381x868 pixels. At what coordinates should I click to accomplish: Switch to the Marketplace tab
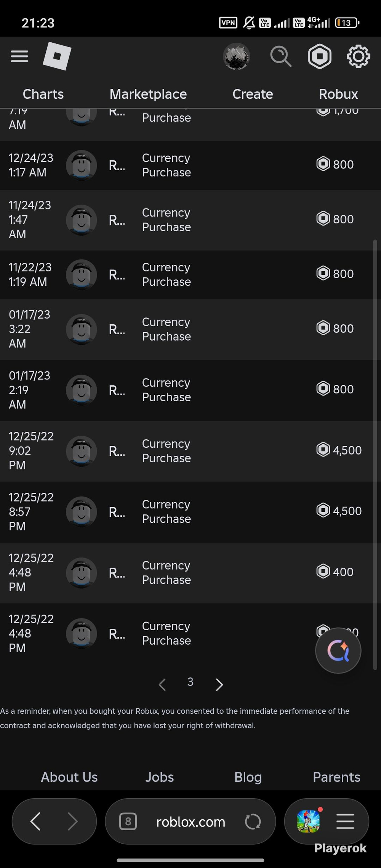tap(148, 94)
